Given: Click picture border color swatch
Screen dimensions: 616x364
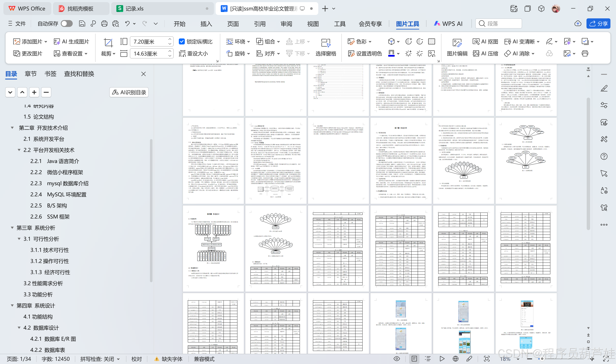Looking at the screenshot, I should 391,53.
